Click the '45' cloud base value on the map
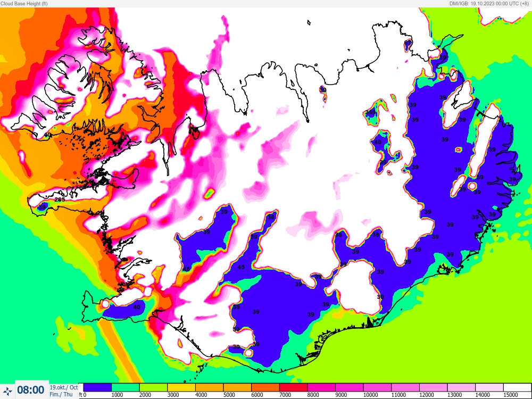This screenshot has width=532, height=399. (241, 267)
